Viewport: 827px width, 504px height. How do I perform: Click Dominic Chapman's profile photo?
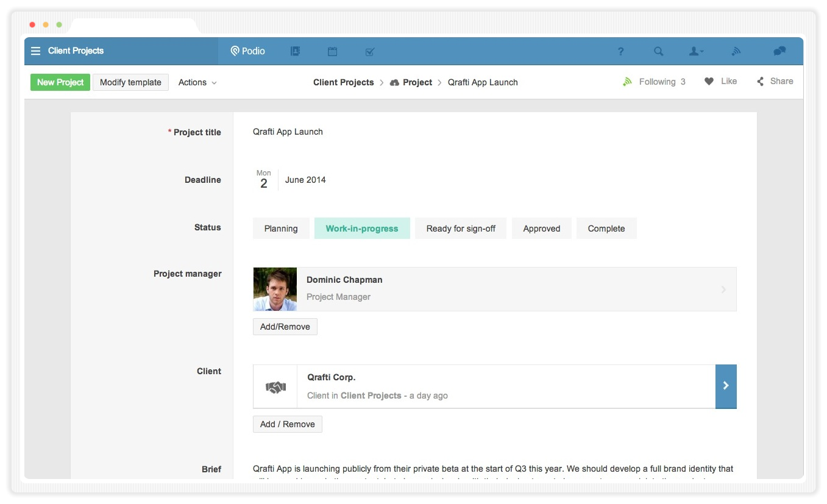275,289
